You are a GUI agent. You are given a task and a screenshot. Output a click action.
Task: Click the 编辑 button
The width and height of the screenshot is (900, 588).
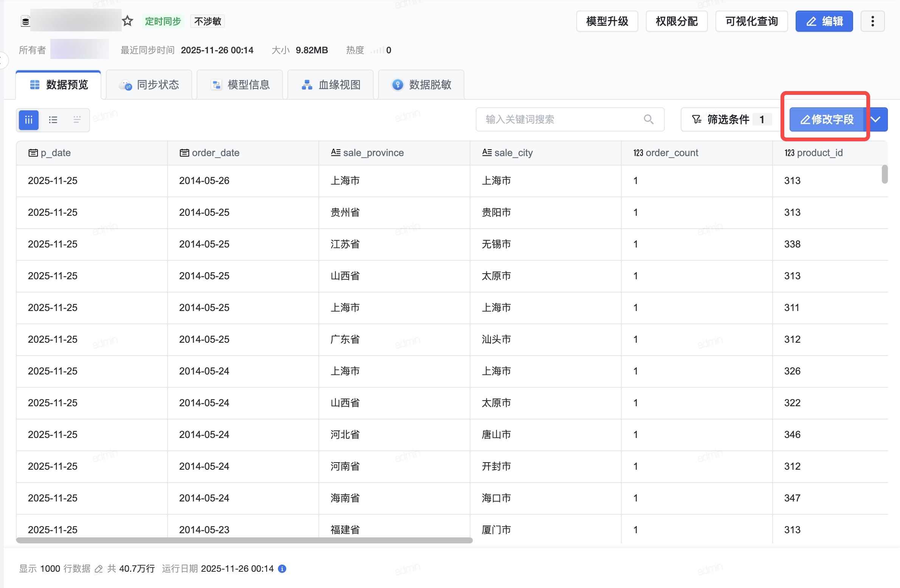[x=824, y=21]
